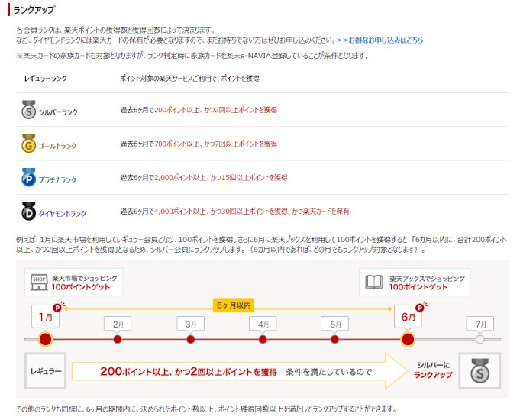Click the 3月 label on timeline
Screen dimensions: 520x420
point(190,323)
